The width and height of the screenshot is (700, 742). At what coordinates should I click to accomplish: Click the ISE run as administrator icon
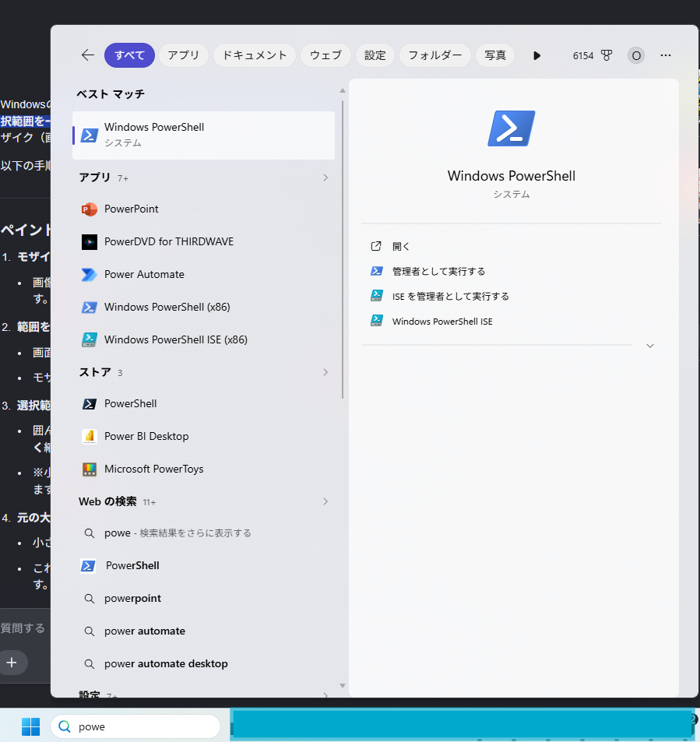pyautogui.click(x=377, y=296)
